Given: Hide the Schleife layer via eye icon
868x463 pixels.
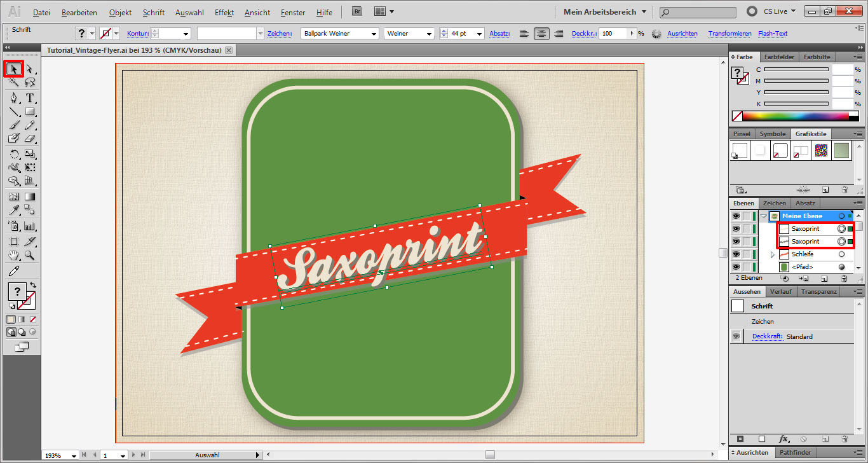Looking at the screenshot, I should [736, 254].
